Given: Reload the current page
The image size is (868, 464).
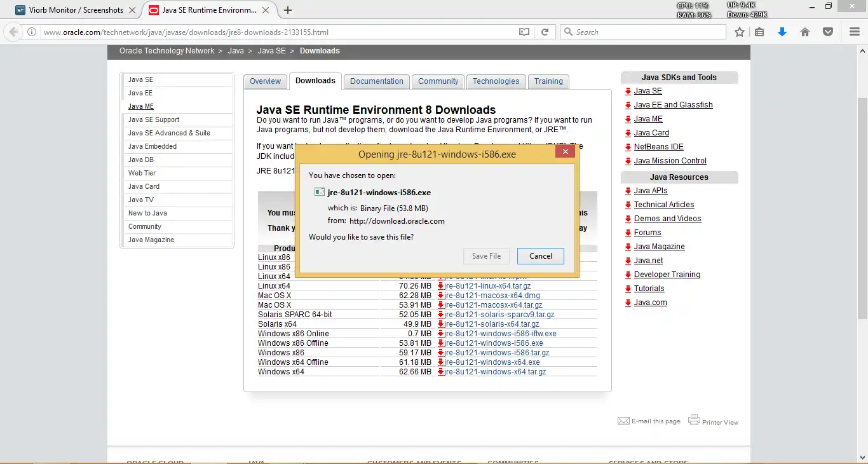Looking at the screenshot, I should (545, 32).
